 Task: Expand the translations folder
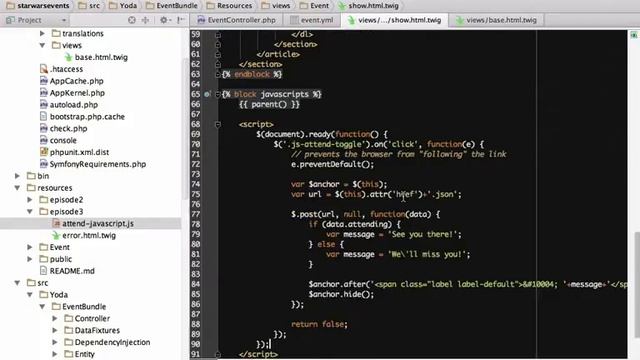click(x=42, y=33)
